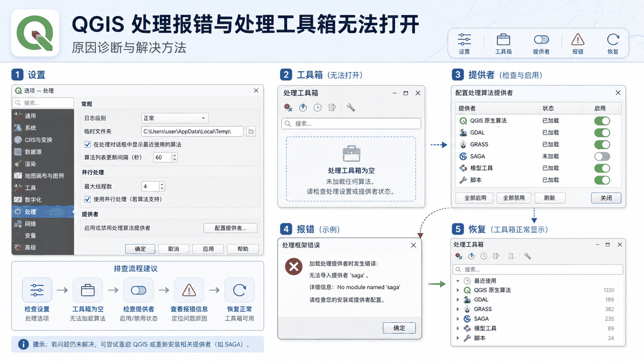Click search box in restored 处理工具箱
644x362 pixels.
(538, 269)
